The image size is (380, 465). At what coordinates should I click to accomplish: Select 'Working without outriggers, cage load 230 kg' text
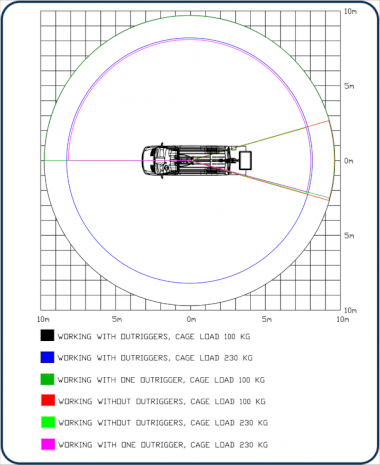pos(163,423)
